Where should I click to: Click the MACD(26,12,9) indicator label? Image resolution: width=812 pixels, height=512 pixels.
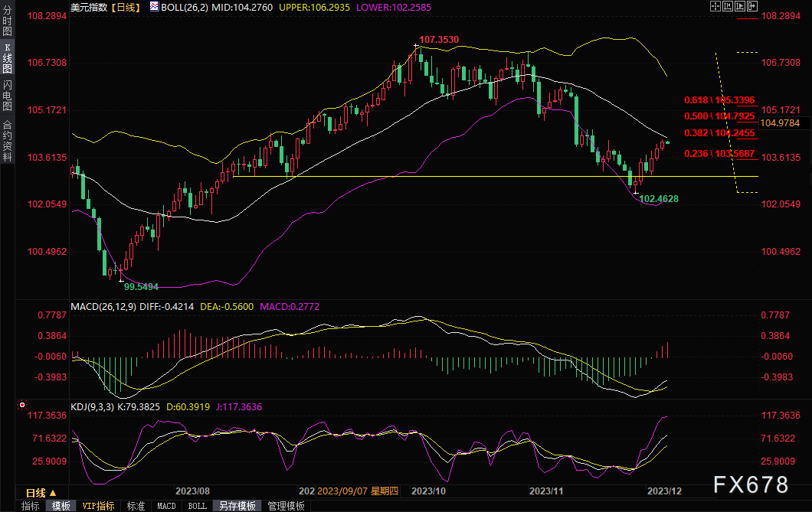[x=103, y=307]
